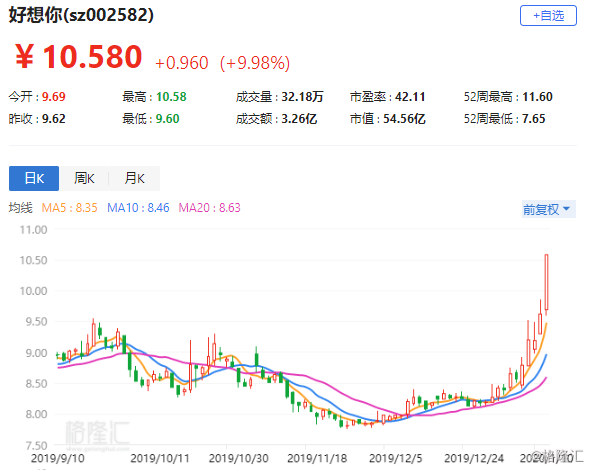The height and width of the screenshot is (470, 591).
Task: Open the 前复权 adjustment dropdown
Action: point(548,209)
